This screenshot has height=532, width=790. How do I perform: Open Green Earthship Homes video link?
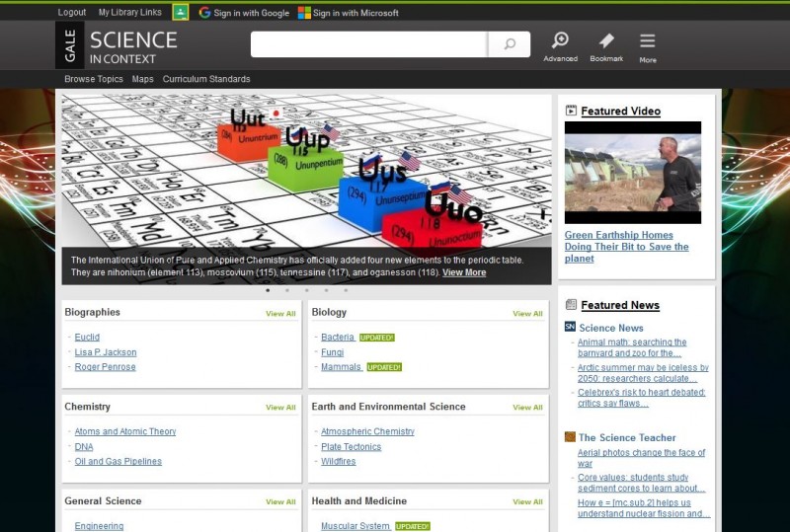click(x=626, y=247)
